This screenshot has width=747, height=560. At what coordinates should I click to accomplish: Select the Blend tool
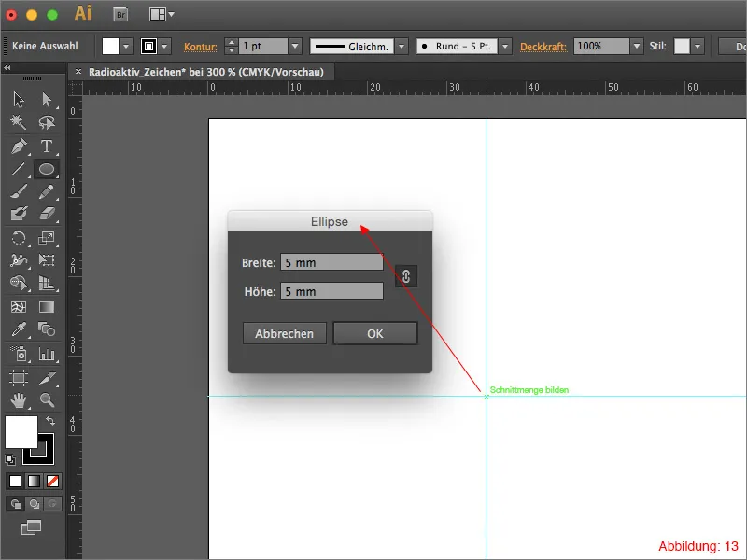tap(47, 329)
